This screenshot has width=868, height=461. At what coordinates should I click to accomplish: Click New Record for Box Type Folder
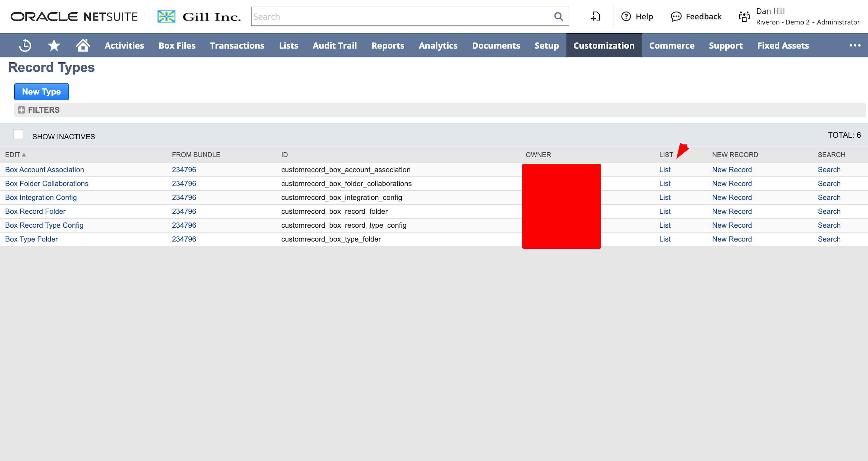pyautogui.click(x=732, y=239)
